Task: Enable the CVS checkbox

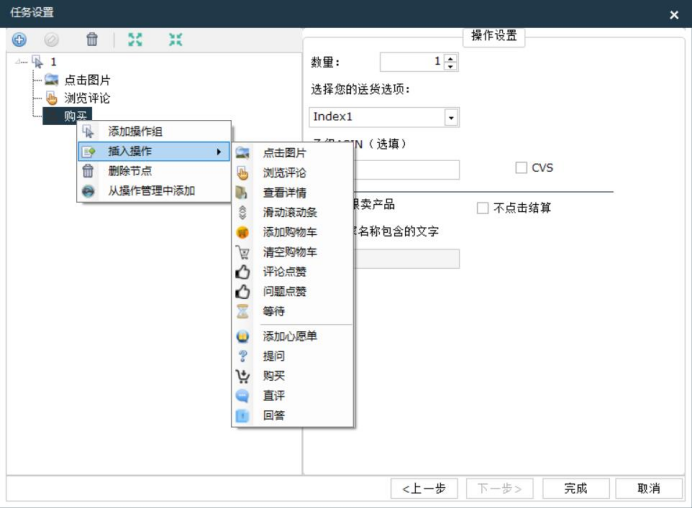Action: click(x=521, y=168)
